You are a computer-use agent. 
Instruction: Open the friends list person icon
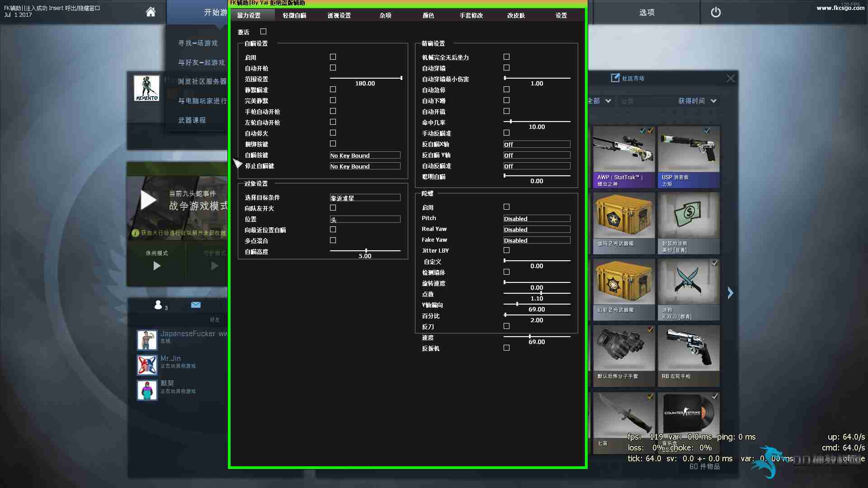click(158, 305)
